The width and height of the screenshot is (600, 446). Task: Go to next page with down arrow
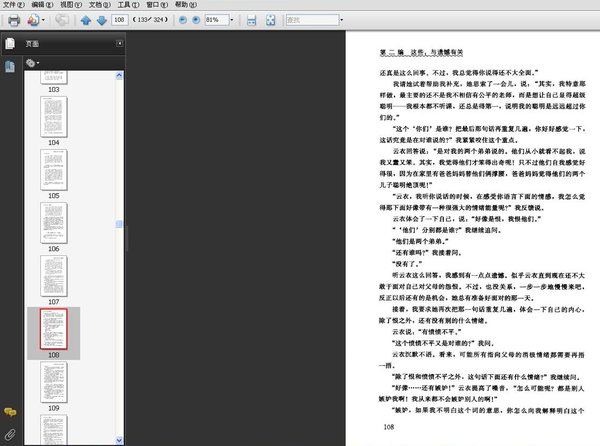(x=101, y=20)
